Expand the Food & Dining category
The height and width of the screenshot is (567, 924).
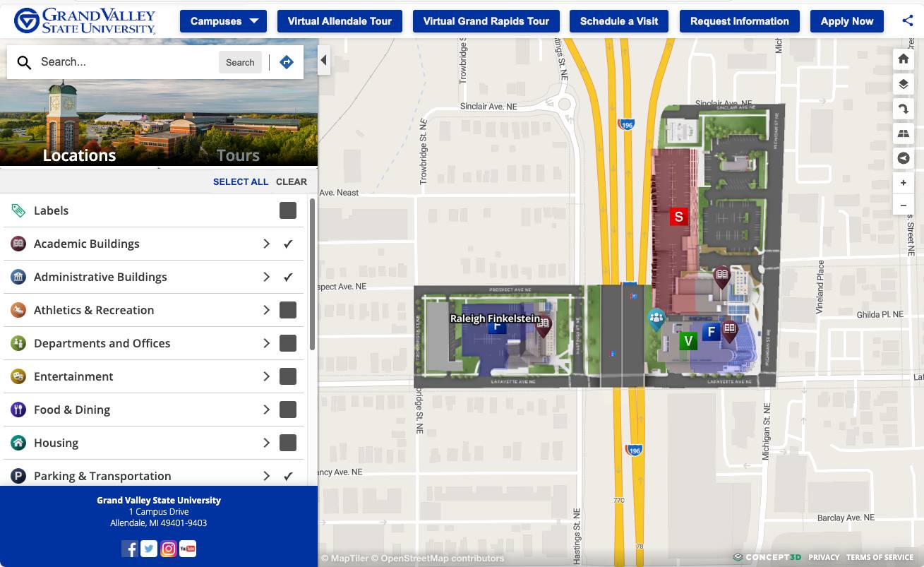[x=266, y=410]
